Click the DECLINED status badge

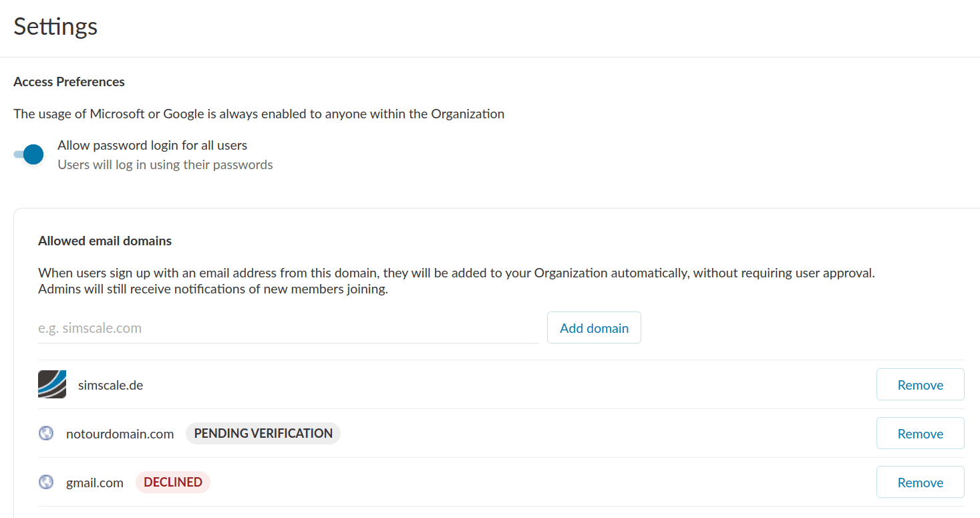coord(173,483)
